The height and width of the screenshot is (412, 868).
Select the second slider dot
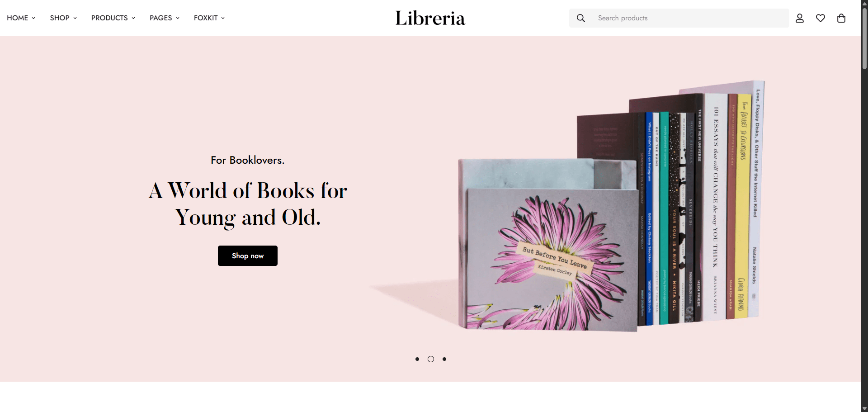point(431,359)
